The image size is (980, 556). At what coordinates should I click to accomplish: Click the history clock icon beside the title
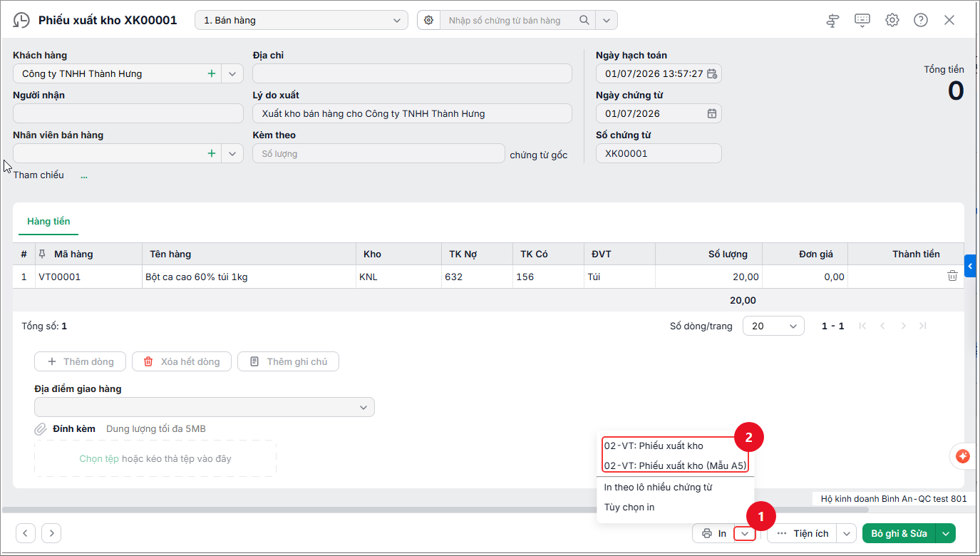point(22,20)
